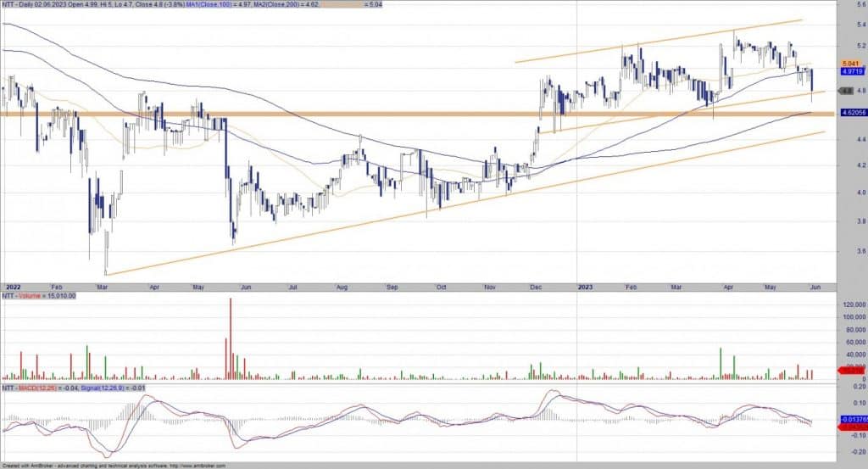Click the orange 5.041 price label
The height and width of the screenshot is (469, 868).
[x=851, y=64]
